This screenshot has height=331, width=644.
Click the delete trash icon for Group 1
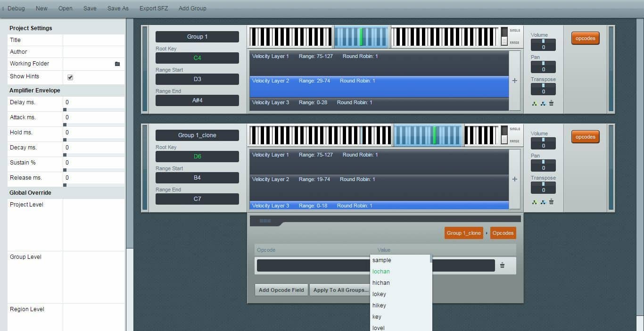[551, 103]
